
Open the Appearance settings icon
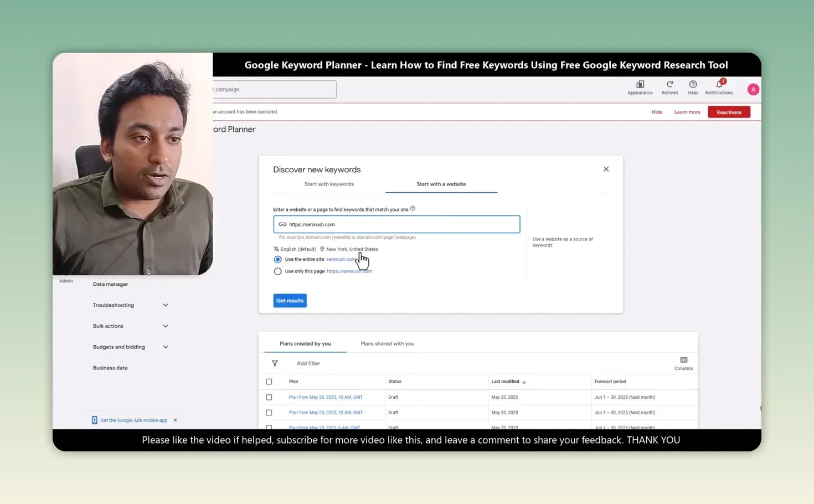[640, 84]
